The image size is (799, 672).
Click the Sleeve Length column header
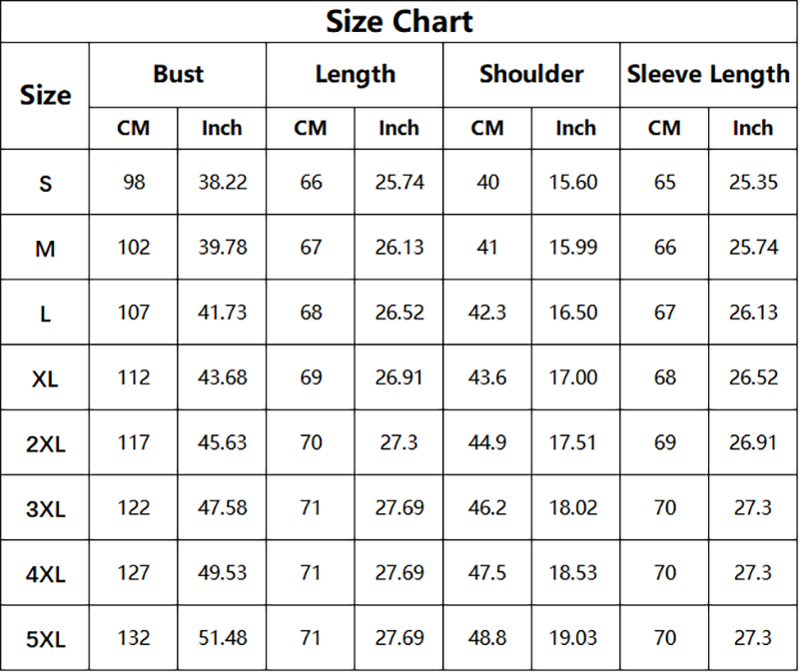[708, 74]
